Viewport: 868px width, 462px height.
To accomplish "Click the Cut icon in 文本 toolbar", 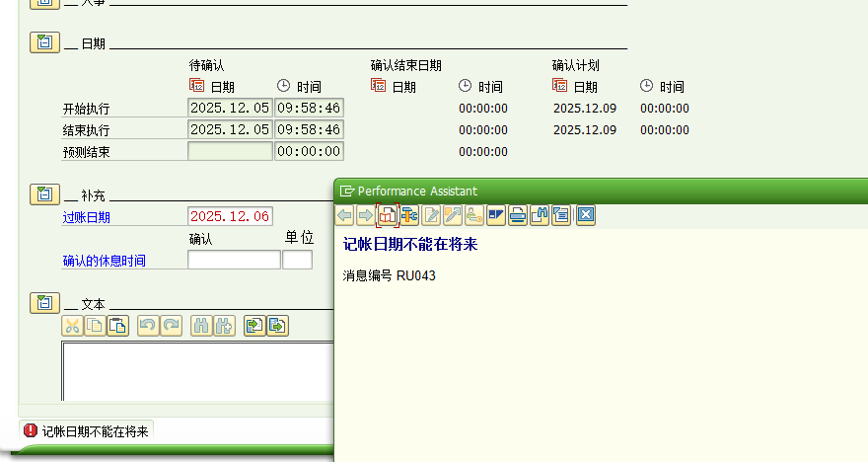I will point(72,325).
